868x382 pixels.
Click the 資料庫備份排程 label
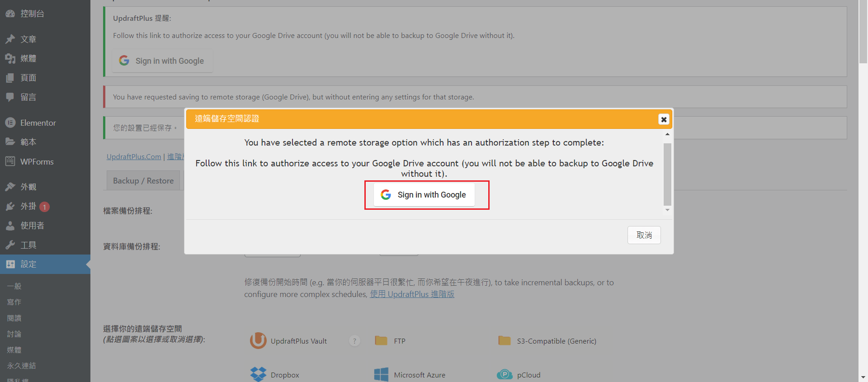132,246
